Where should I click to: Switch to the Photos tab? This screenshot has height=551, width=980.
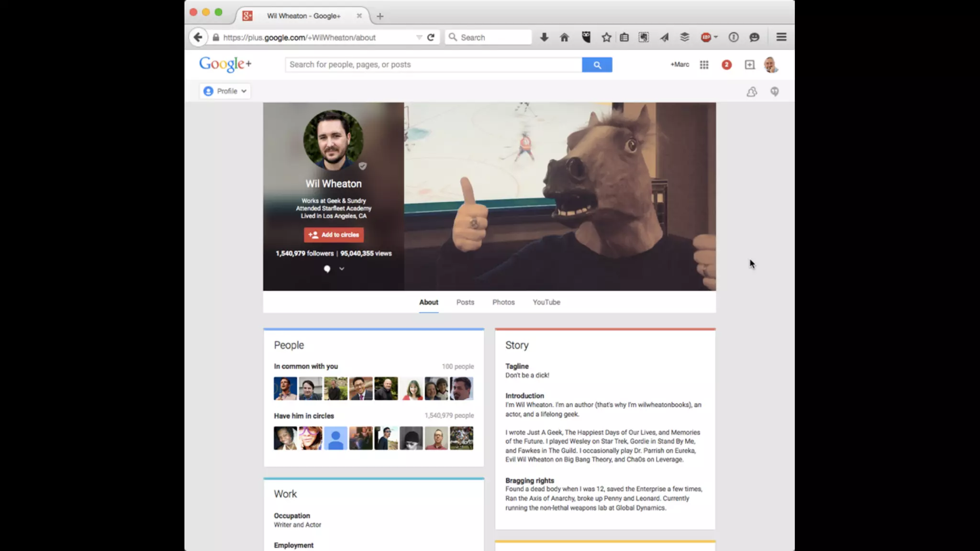503,302
